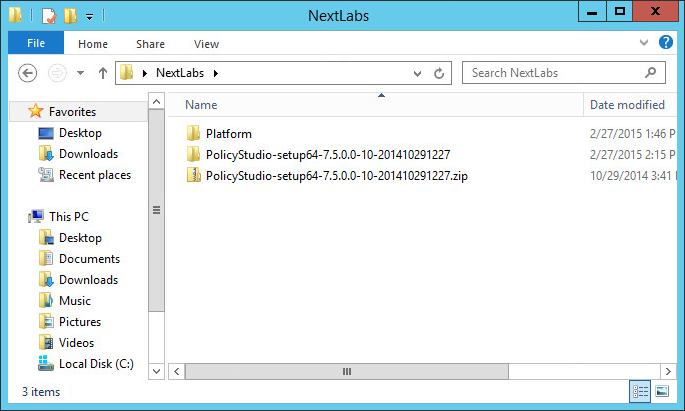Click the horizontal scrollbar thumb
Screen dimensions: 685x411
[x=347, y=372]
